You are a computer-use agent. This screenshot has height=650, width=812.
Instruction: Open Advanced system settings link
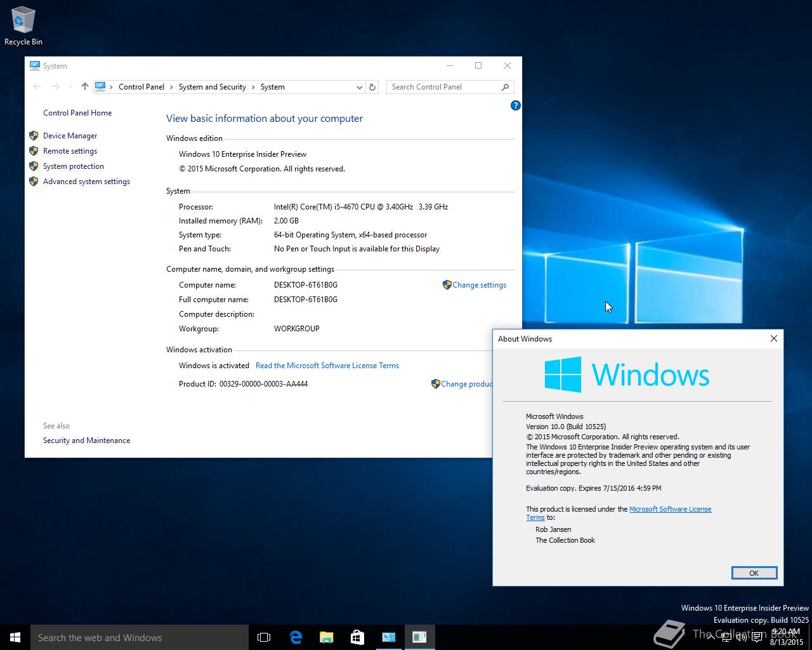tap(86, 182)
